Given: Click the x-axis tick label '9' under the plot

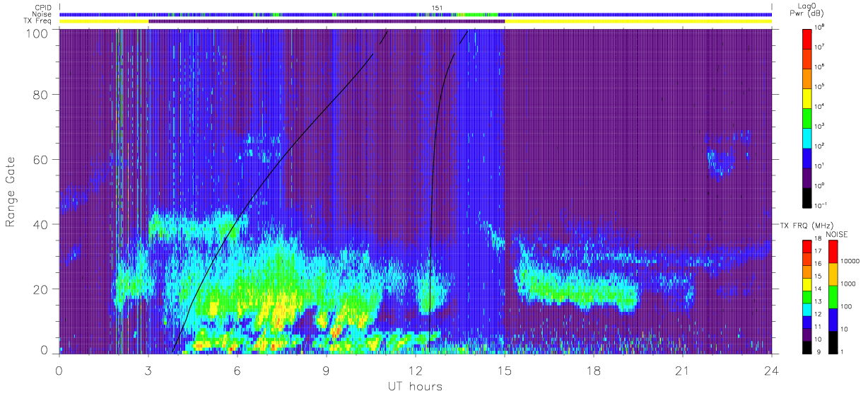Looking at the screenshot, I should [327, 371].
